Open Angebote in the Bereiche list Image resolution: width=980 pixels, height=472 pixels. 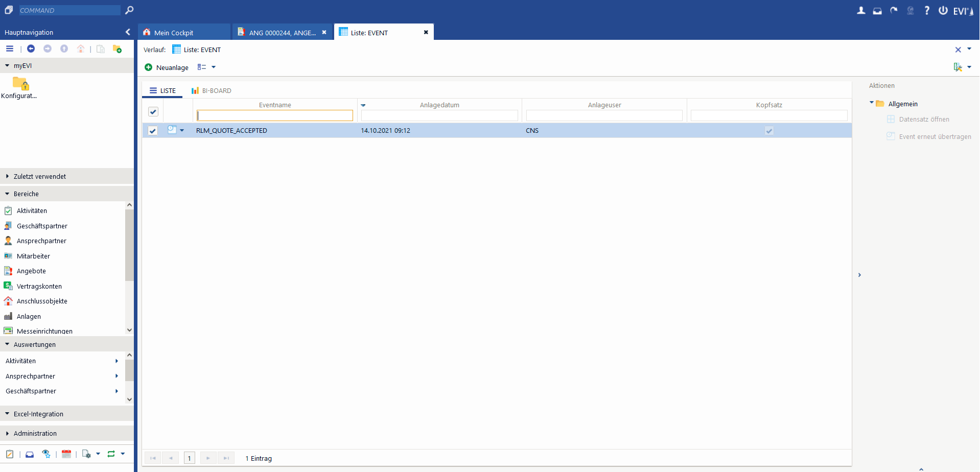click(x=31, y=271)
